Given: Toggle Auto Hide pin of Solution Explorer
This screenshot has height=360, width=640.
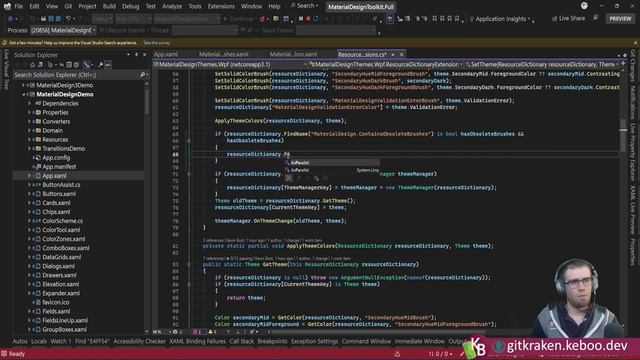Looking at the screenshot, I should coord(136,55).
